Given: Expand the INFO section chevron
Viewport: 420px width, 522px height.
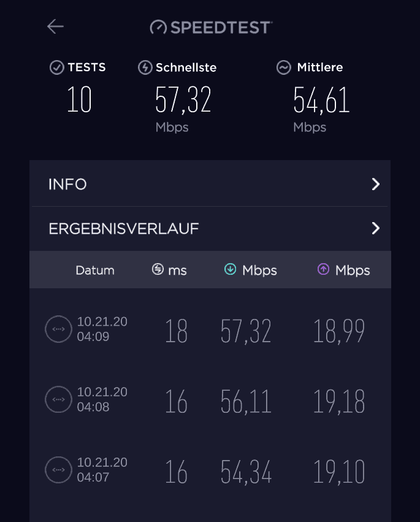Looking at the screenshot, I should point(376,184).
